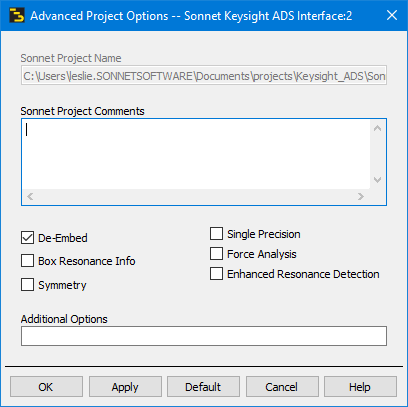The image size is (408, 407).
Task: Click the comments box scroll up arrow
Action: coord(377,128)
